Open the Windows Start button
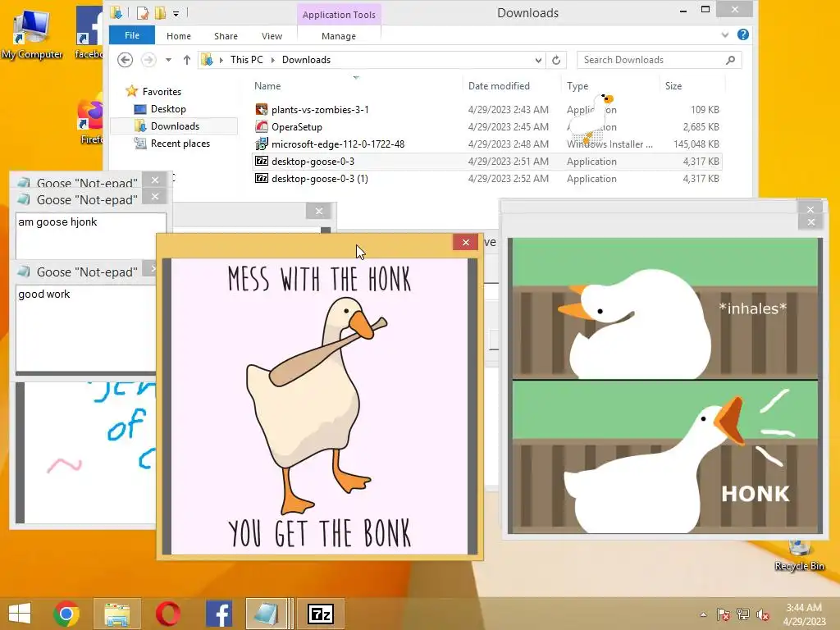Screen dimensions: 840x630 pyautogui.click(x=20, y=614)
